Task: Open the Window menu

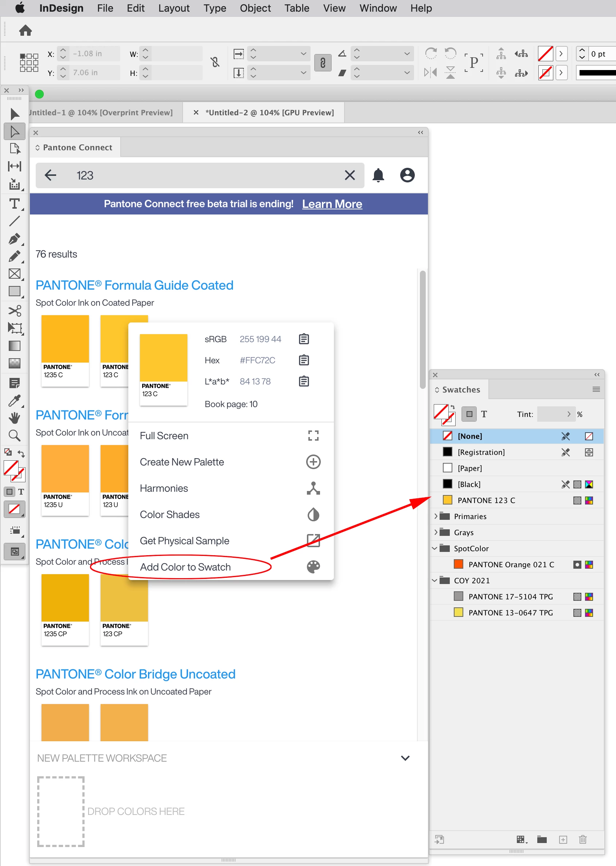Action: point(378,8)
